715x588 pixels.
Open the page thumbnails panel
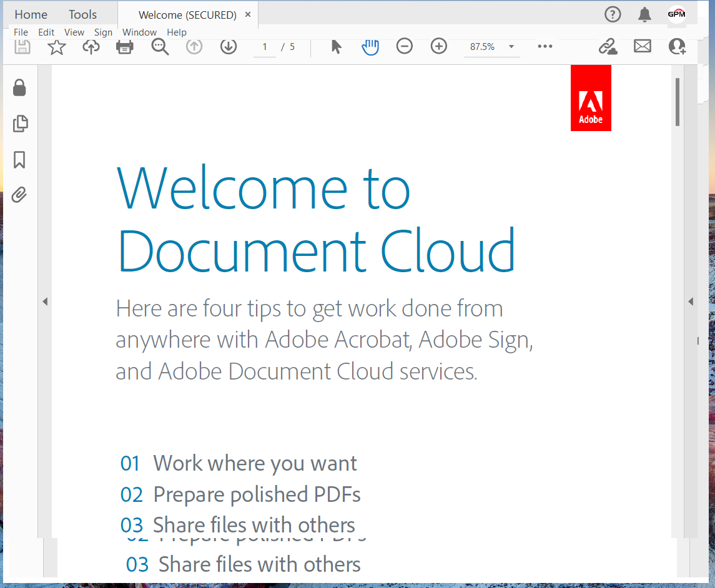point(20,124)
